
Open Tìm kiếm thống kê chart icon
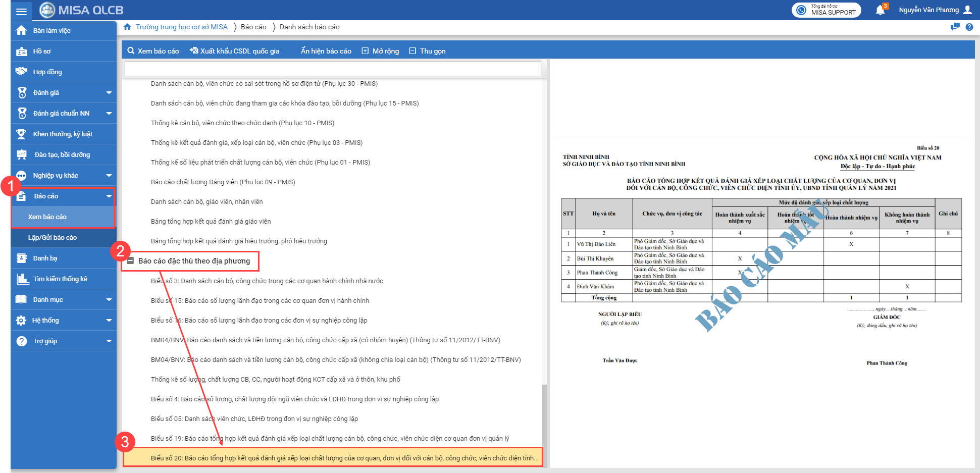[22, 279]
